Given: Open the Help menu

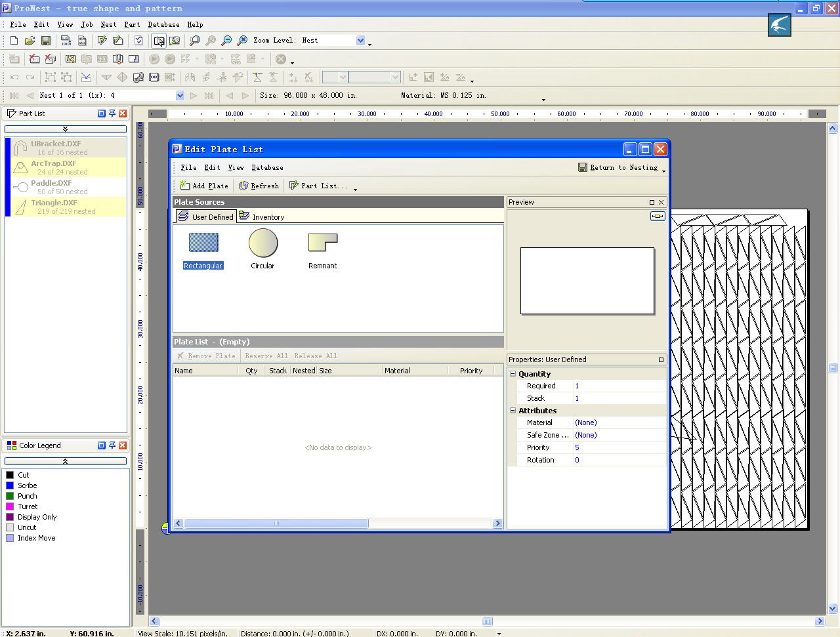Looking at the screenshot, I should tap(195, 24).
